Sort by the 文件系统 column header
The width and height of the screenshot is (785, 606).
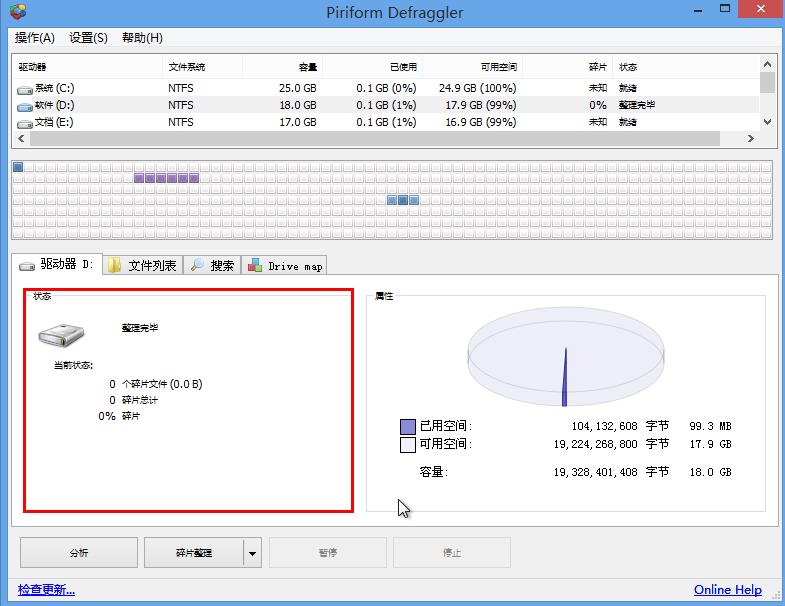click(x=203, y=67)
